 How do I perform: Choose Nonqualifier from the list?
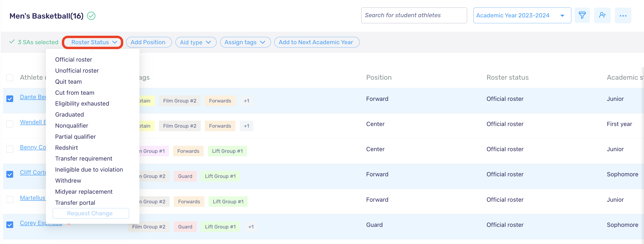72,125
